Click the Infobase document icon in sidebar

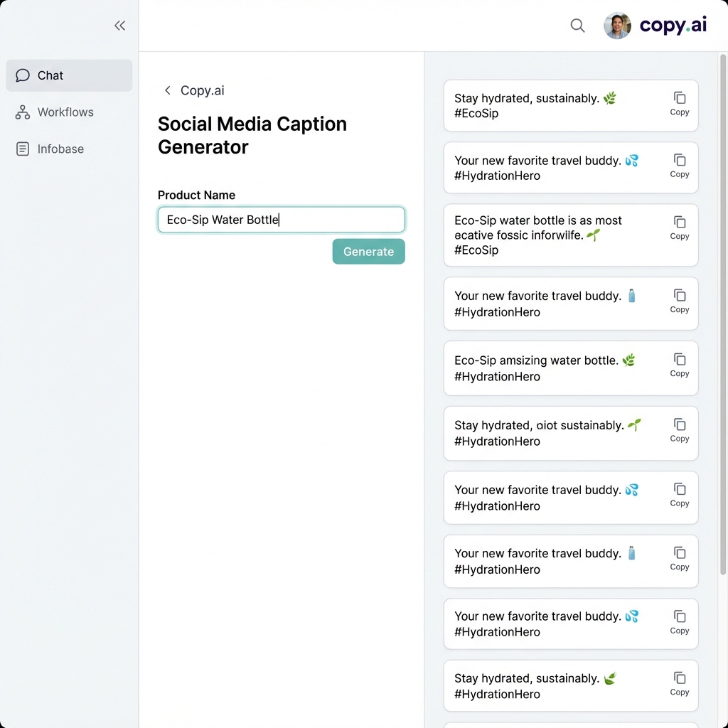point(23,149)
